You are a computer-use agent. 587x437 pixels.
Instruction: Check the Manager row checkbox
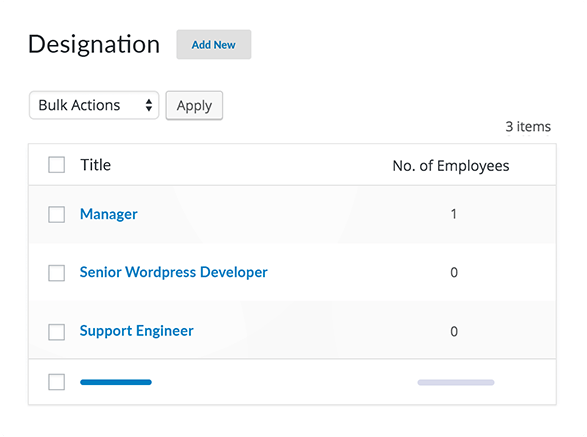pyautogui.click(x=57, y=215)
